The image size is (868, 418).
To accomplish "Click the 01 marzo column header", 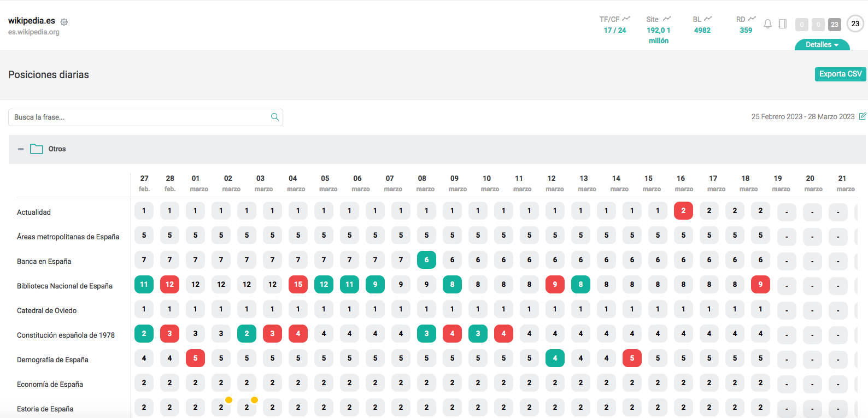I will click(199, 184).
